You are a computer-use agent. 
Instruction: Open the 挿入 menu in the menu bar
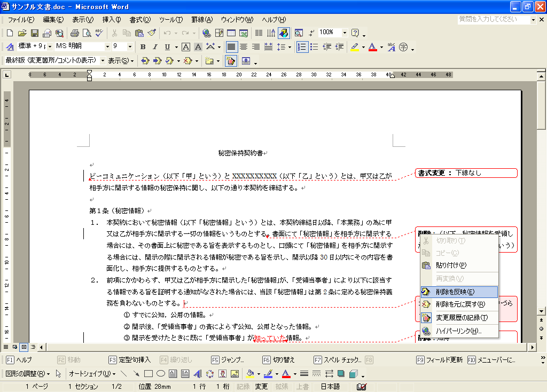112,20
